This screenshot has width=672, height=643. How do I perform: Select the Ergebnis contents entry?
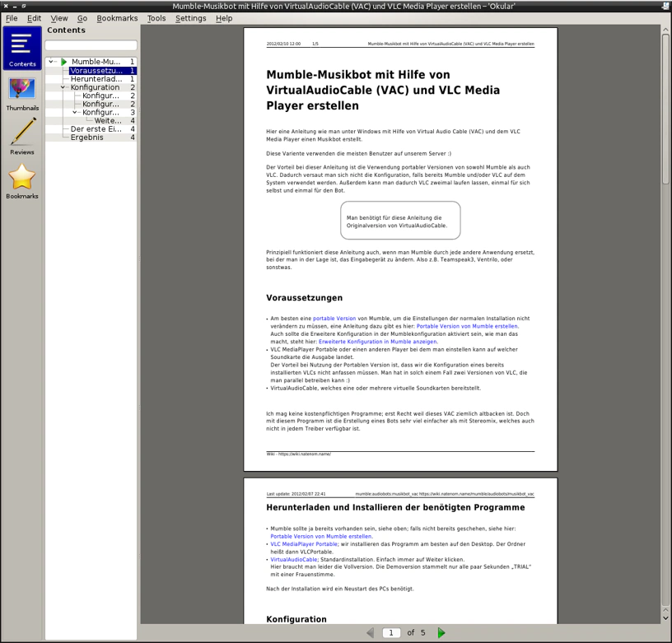coord(102,137)
